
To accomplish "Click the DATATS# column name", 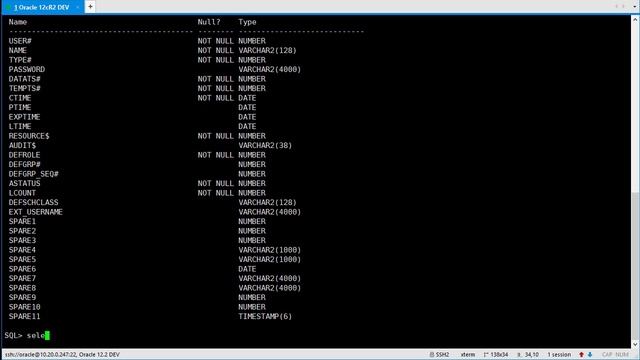I will click(24, 79).
